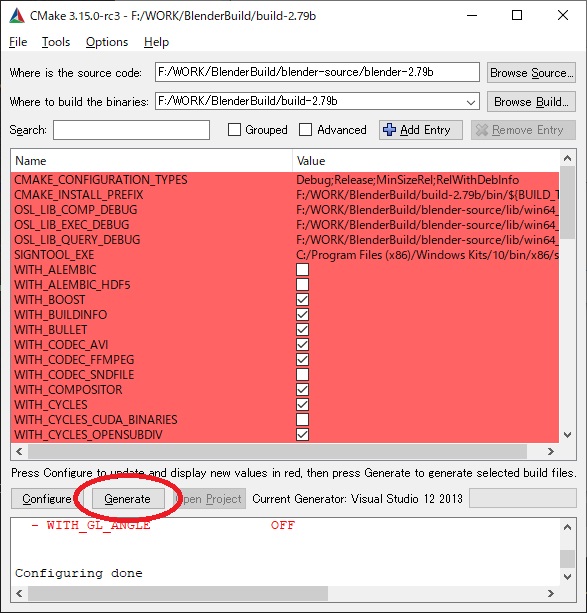Uncheck the WITH_BULLET option

302,330
